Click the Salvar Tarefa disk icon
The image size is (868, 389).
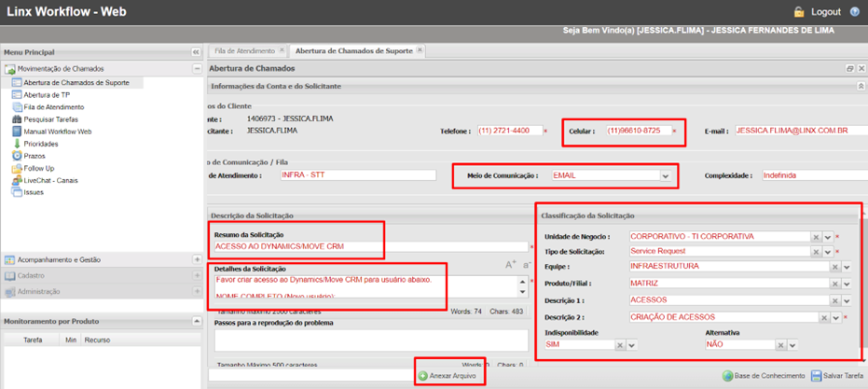(x=816, y=376)
